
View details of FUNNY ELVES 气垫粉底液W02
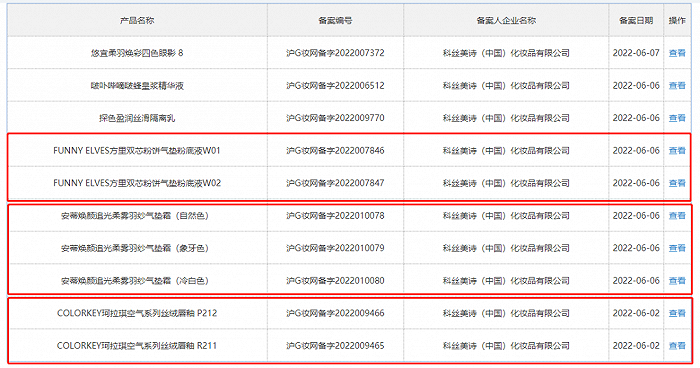click(677, 183)
